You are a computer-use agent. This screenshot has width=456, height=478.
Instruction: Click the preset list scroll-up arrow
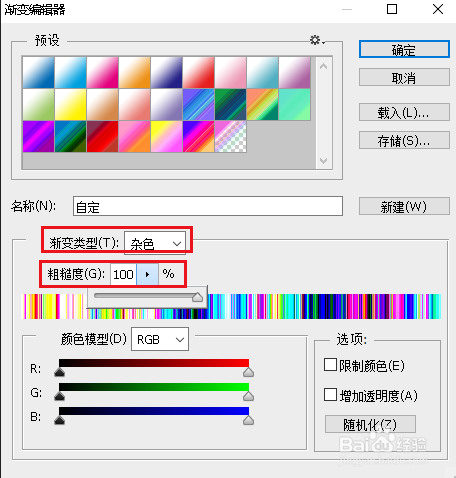click(x=323, y=66)
